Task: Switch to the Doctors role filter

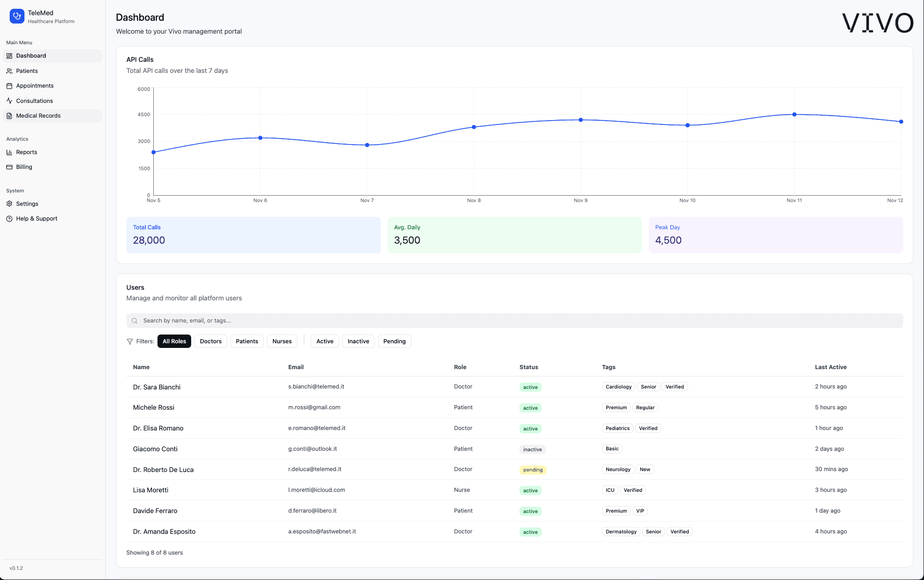Action: click(211, 341)
